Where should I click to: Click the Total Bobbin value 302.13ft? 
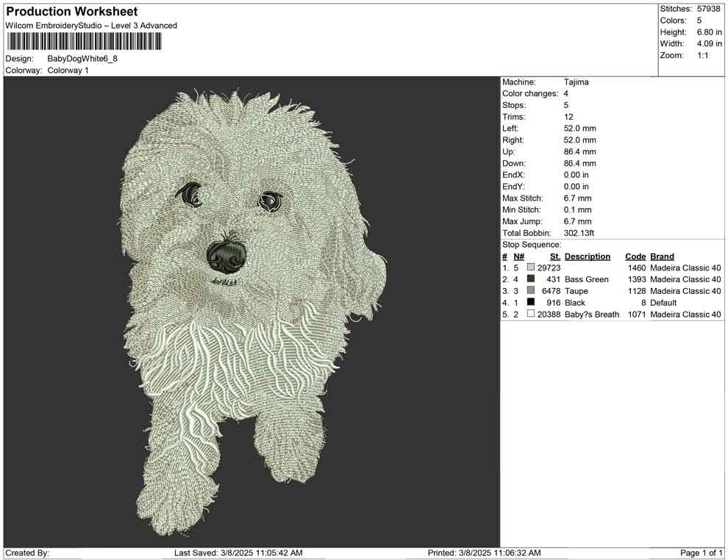tap(579, 233)
